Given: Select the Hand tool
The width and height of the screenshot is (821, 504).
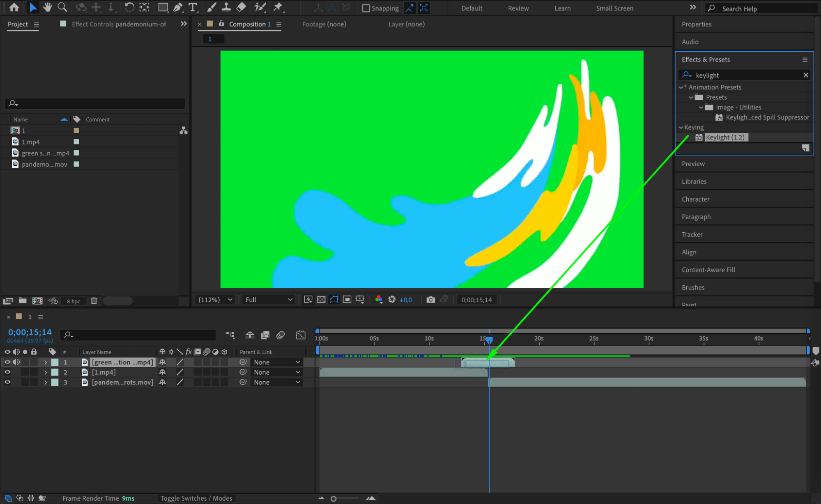Looking at the screenshot, I should click(48, 7).
